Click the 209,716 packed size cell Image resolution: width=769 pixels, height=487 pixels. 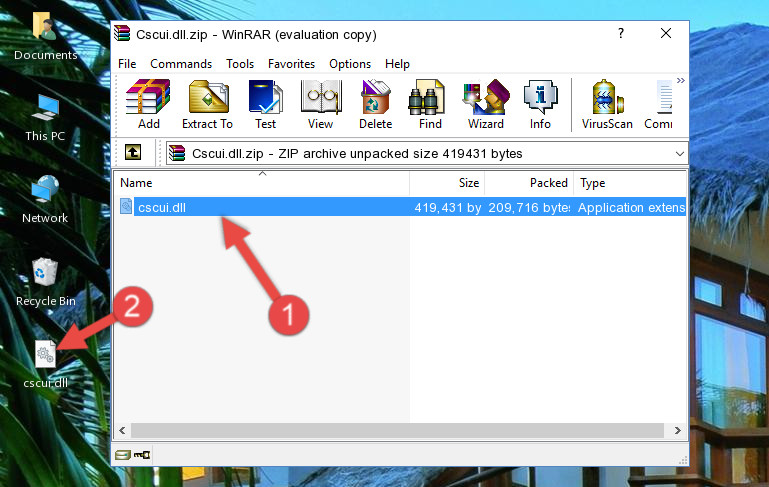pos(529,207)
